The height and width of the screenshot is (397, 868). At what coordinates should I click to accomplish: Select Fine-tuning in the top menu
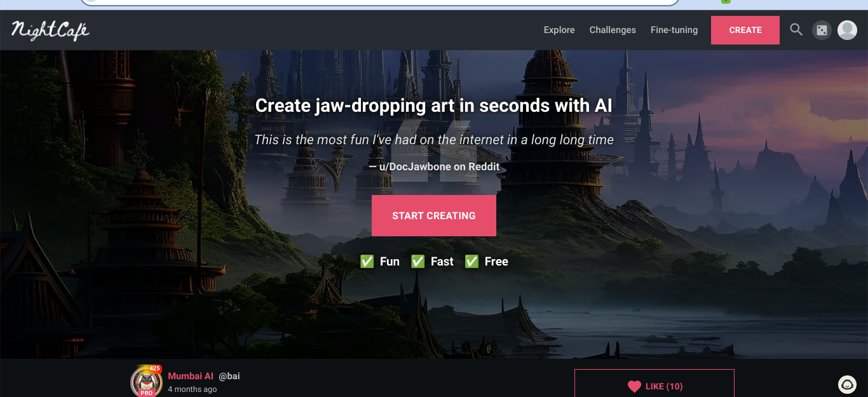click(674, 30)
